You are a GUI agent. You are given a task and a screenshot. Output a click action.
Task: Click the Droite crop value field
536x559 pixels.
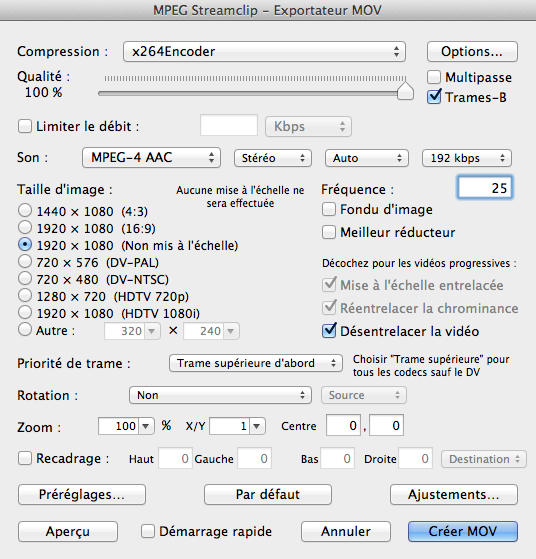click(415, 458)
